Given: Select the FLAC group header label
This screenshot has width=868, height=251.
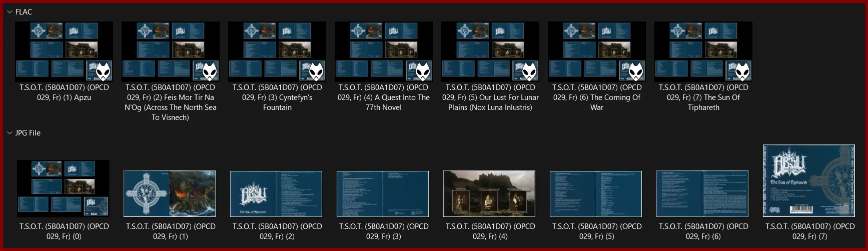Looking at the screenshot, I should 24,12.
